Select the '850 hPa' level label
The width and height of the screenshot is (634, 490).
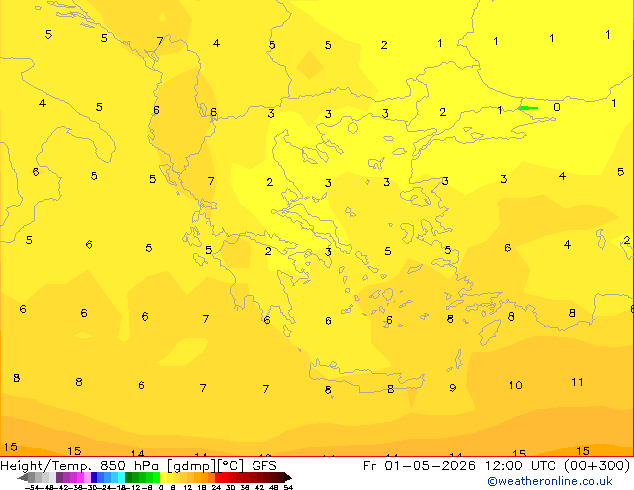click(129, 466)
